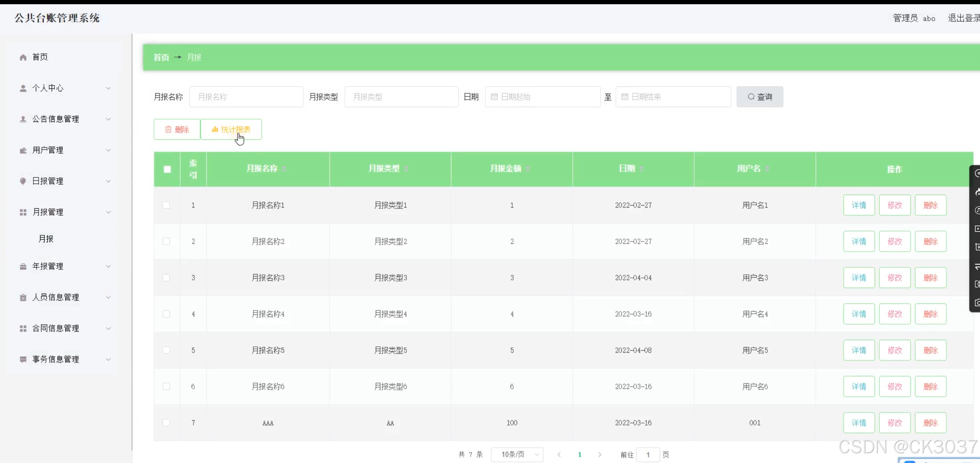Click the home icon beside 首页

pos(23,57)
